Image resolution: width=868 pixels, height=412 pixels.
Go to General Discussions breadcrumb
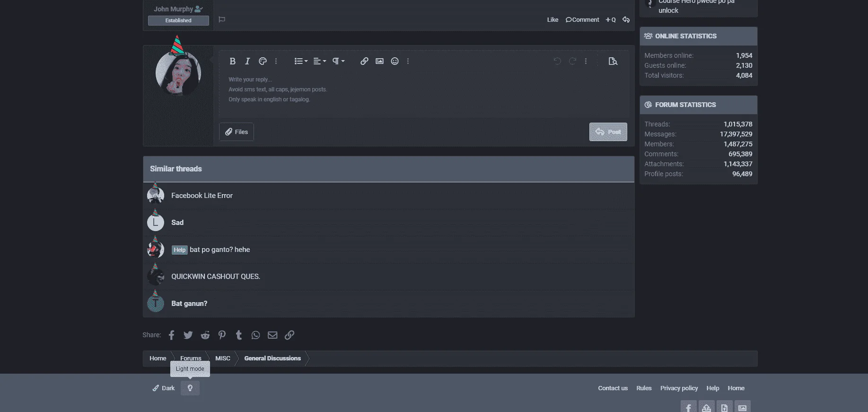point(272,358)
